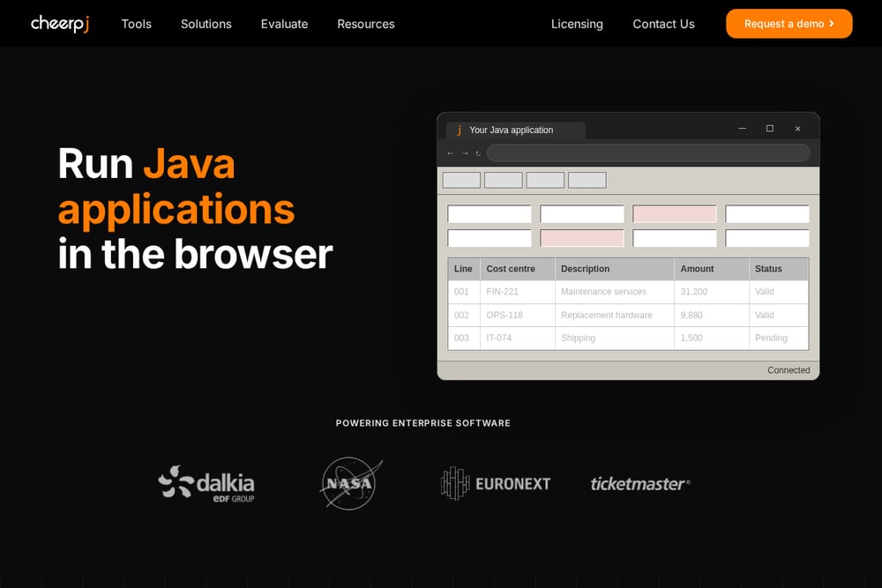Maximize the Your Java application window
The height and width of the screenshot is (588, 882).
click(x=769, y=128)
